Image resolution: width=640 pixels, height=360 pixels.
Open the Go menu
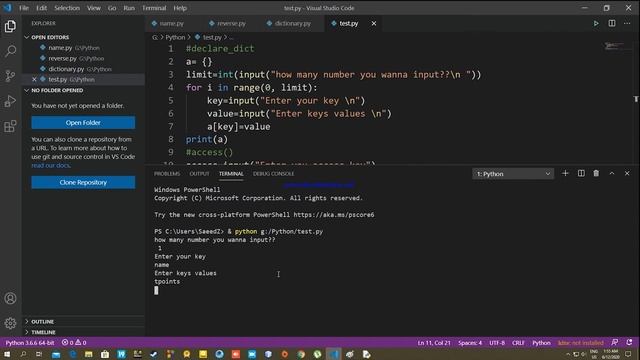(112, 8)
